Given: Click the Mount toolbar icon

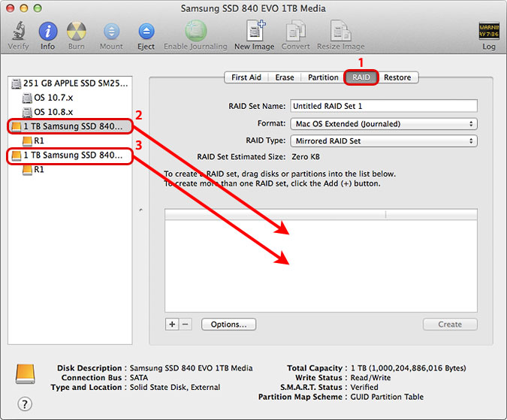Looking at the screenshot, I should 111,32.
